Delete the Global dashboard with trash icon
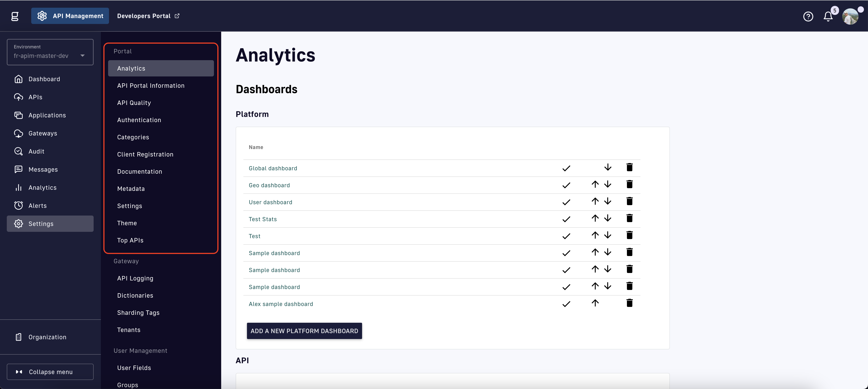 pyautogui.click(x=629, y=167)
